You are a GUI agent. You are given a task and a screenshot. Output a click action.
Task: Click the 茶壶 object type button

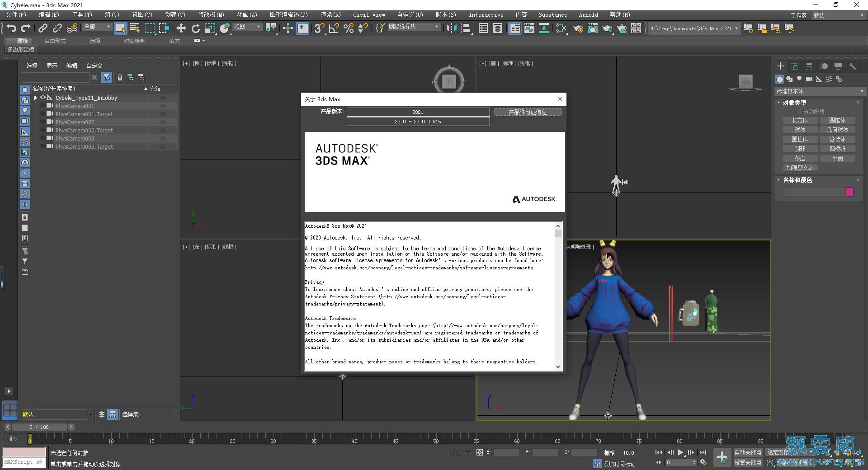click(799, 159)
